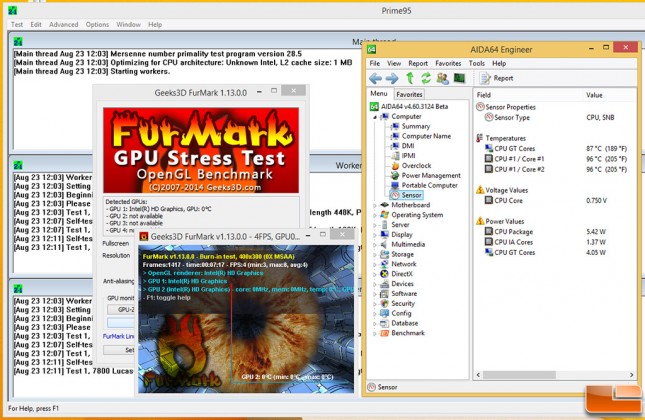Image resolution: width=645 pixels, height=420 pixels.
Task: Click the AIDA64 Refresh icon
Action: click(426, 78)
